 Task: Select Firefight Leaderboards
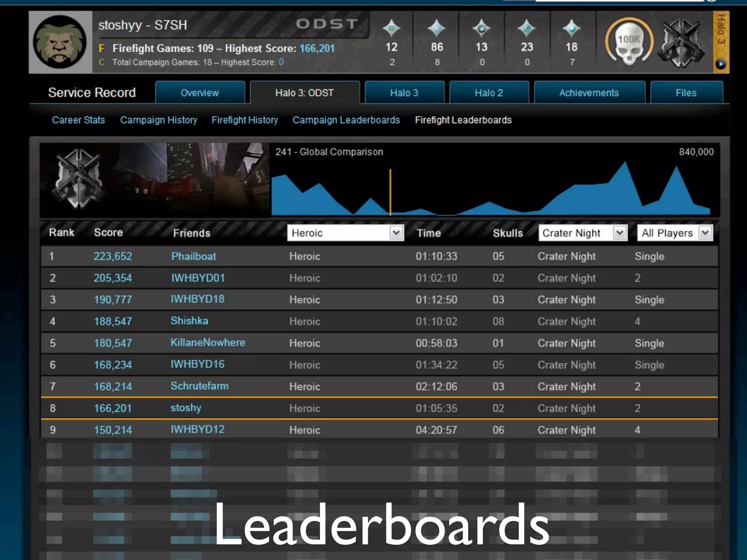[x=463, y=120]
